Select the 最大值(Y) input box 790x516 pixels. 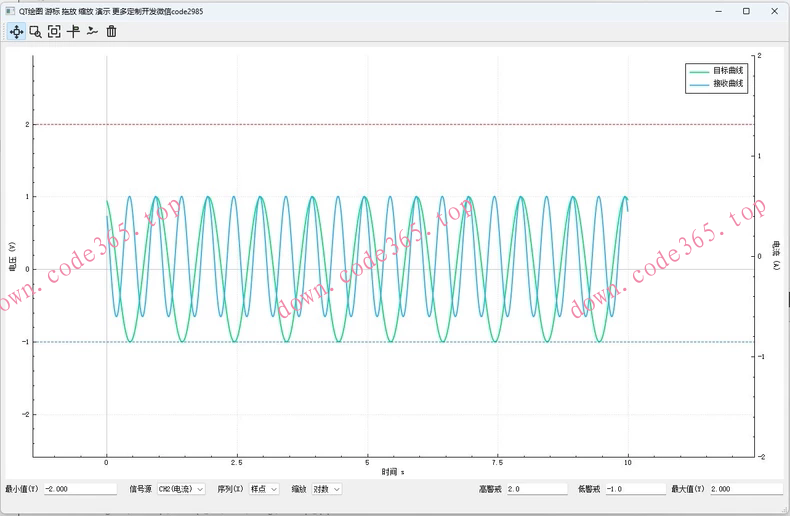[744, 489]
